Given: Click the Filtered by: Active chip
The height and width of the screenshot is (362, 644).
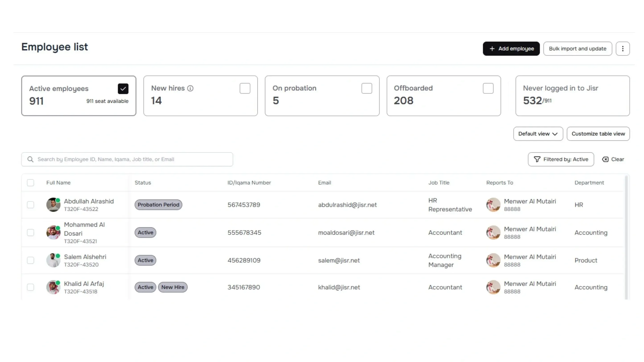Looking at the screenshot, I should (x=561, y=159).
